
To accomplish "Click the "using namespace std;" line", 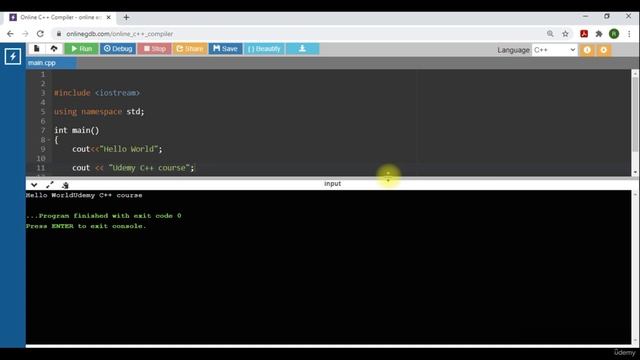I will pyautogui.click(x=99, y=112).
